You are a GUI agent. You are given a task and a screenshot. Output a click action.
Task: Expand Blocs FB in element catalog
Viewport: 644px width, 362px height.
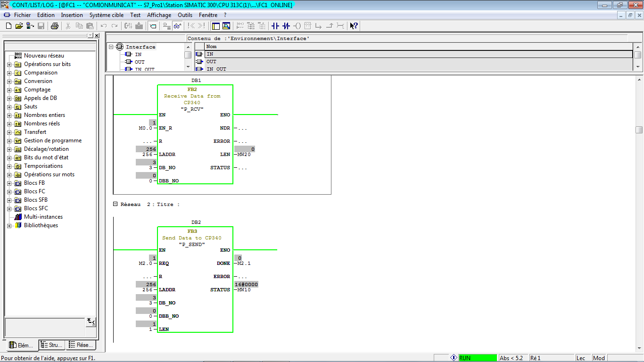9,183
